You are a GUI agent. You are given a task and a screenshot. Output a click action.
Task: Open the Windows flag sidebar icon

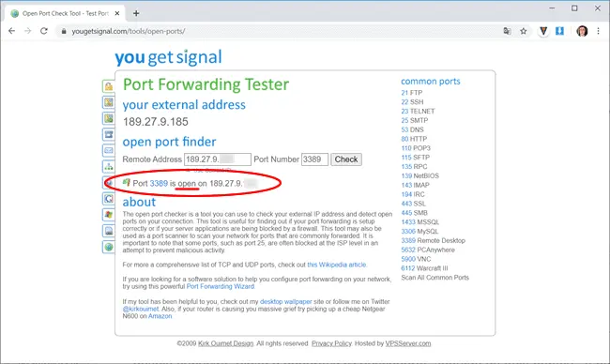click(x=109, y=215)
